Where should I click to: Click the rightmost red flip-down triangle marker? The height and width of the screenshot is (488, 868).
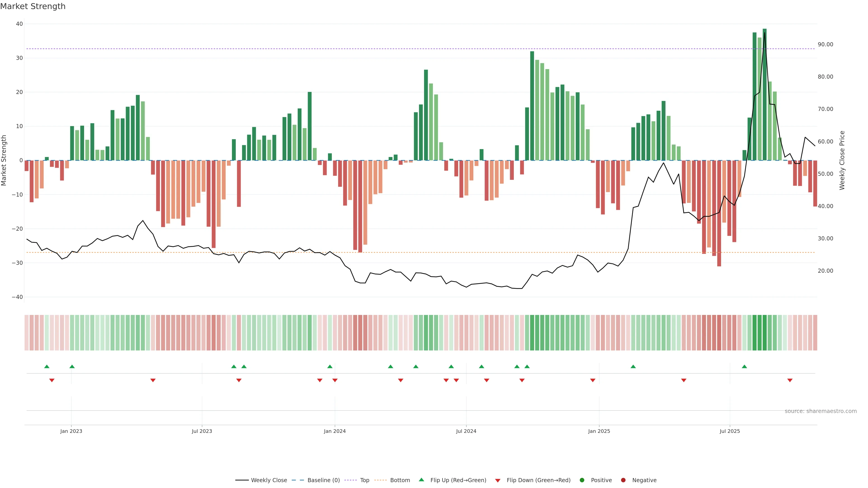coord(790,380)
